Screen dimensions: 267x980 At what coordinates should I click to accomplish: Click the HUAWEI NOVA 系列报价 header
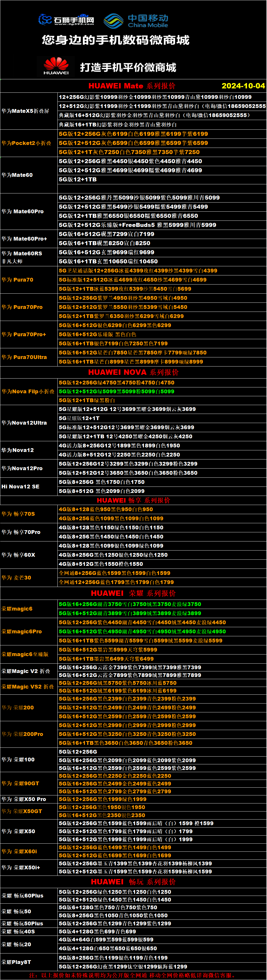pyautogui.click(x=133, y=372)
